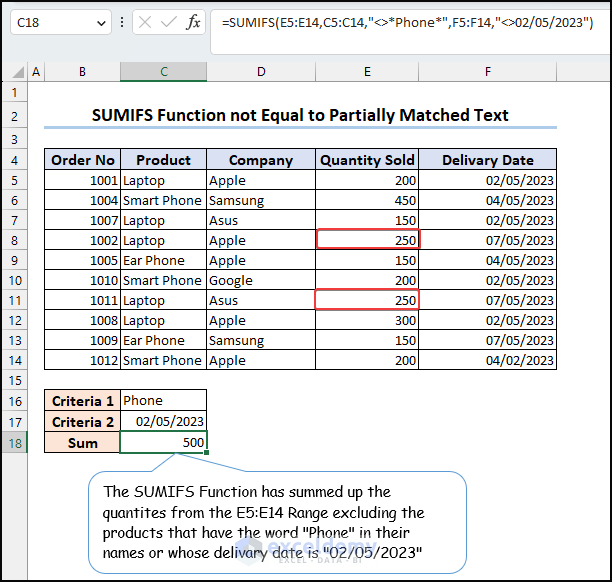Select the Laptop cell in order 1002 row
The height and width of the screenshot is (582, 612).
(164, 240)
